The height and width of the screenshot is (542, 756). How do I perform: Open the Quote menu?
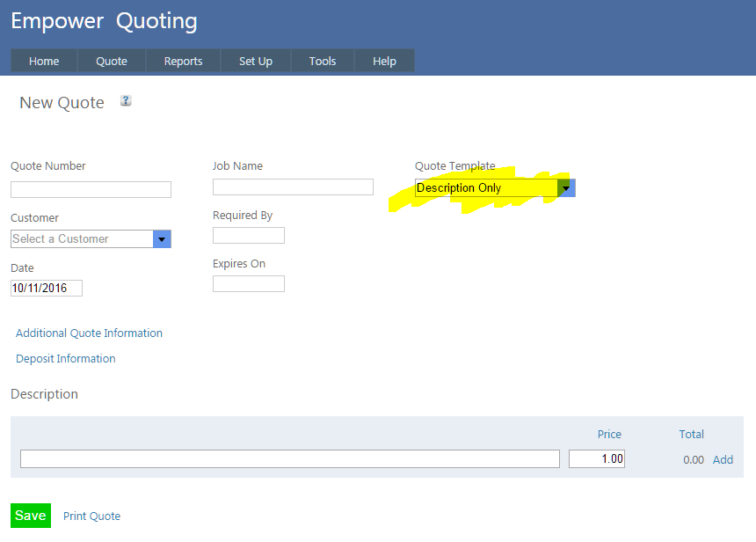112,61
